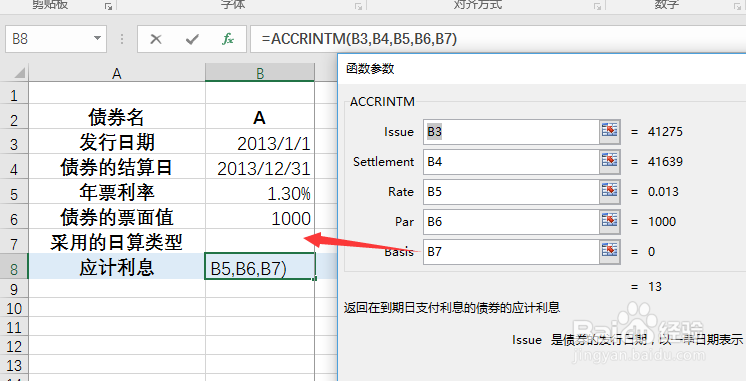Select row 13 header
The height and width of the screenshot is (381, 746).
14,365
